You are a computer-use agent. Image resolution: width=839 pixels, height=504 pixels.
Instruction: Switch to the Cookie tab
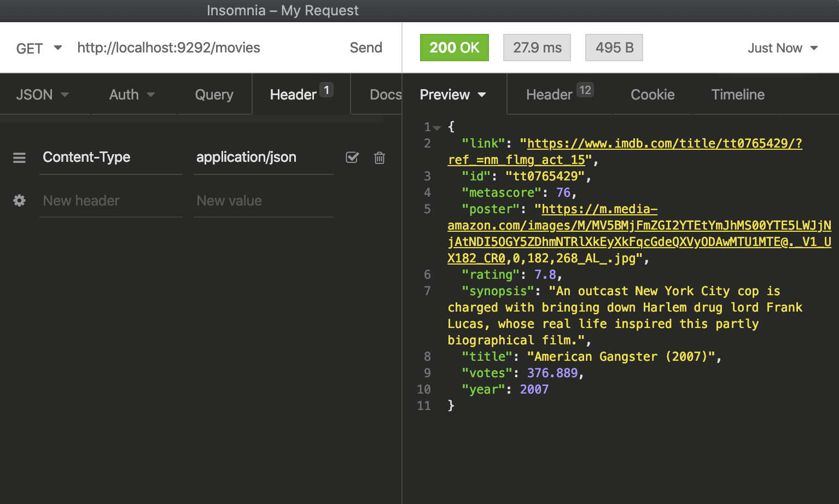point(652,95)
